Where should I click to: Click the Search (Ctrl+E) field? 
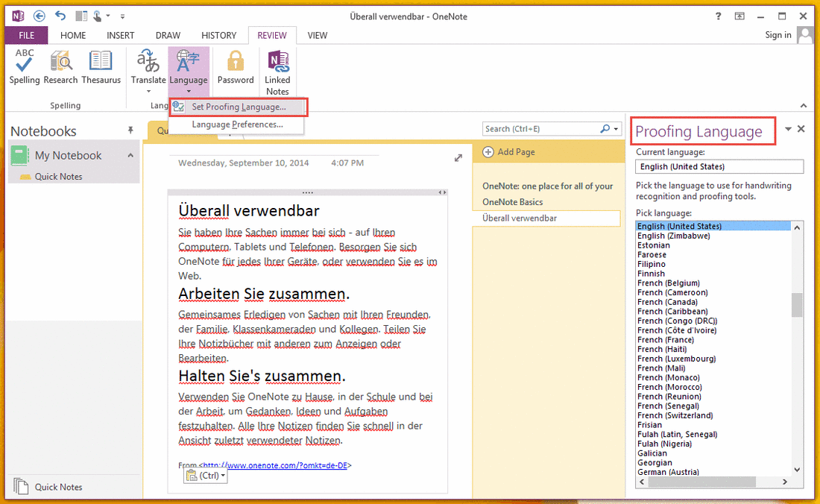(x=541, y=129)
